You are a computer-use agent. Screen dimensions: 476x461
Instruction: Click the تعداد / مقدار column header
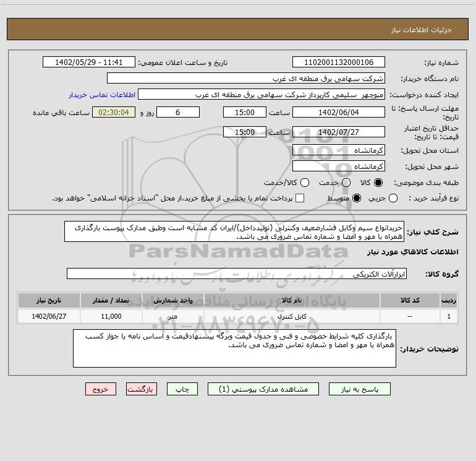(x=111, y=300)
